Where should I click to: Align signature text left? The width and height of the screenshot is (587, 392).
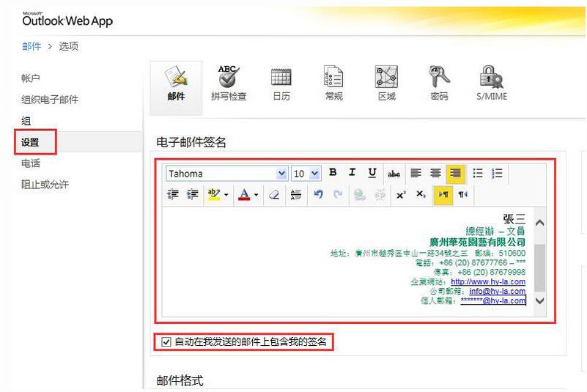coord(416,173)
